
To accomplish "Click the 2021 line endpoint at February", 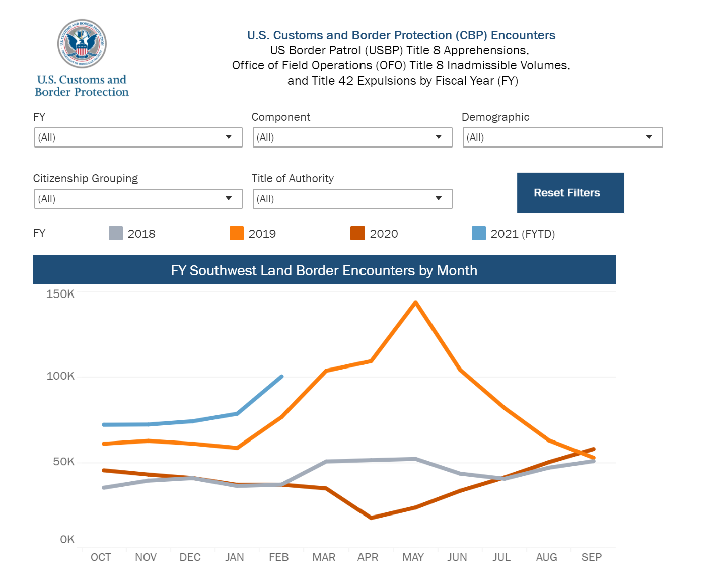I will [281, 377].
